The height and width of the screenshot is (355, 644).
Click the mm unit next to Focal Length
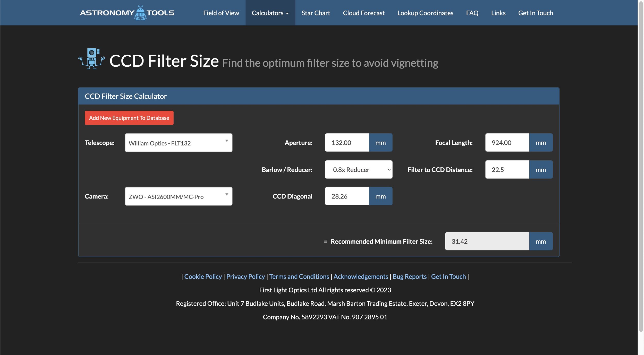pyautogui.click(x=541, y=142)
